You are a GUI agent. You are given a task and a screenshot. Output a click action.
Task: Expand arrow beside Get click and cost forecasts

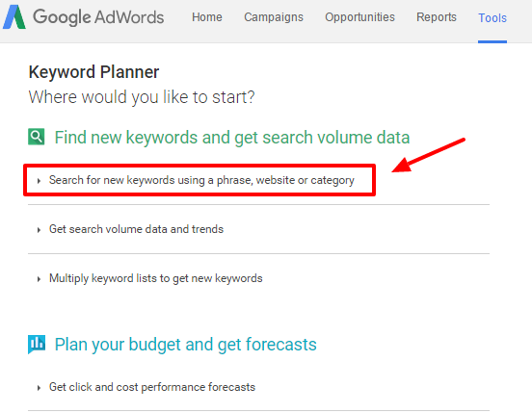click(39, 388)
